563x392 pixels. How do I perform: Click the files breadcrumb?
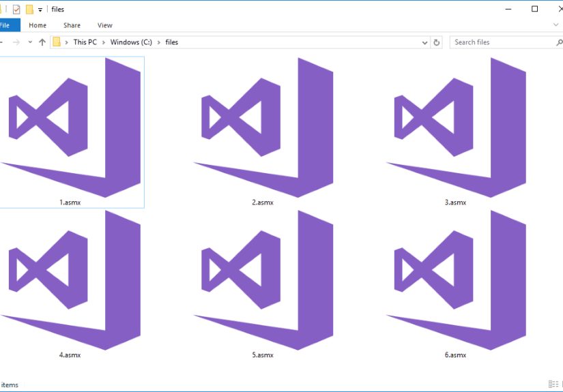171,42
